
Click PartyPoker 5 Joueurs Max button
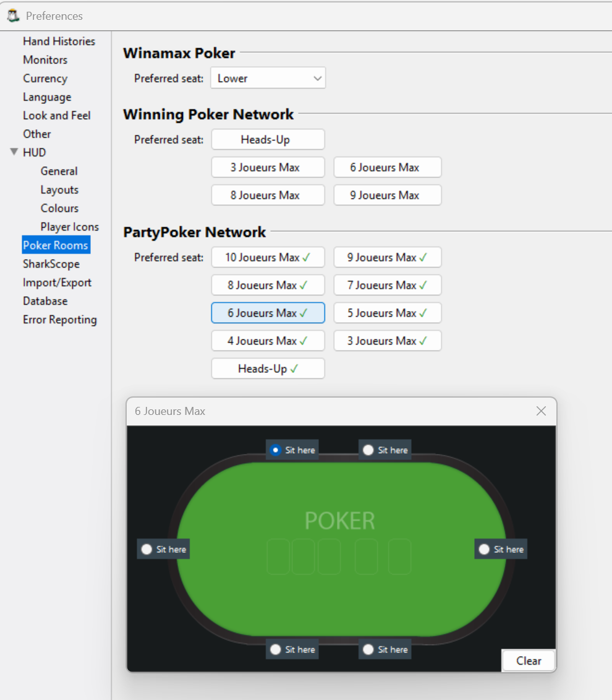pyautogui.click(x=388, y=313)
